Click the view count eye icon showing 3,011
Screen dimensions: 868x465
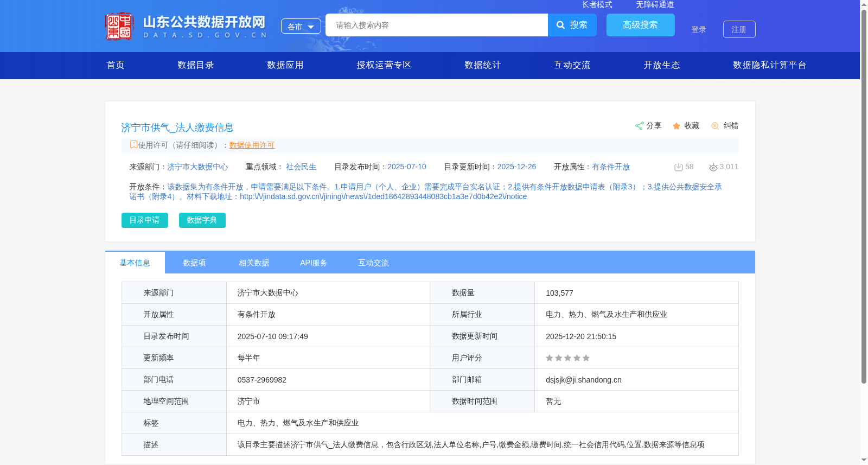[x=713, y=167]
